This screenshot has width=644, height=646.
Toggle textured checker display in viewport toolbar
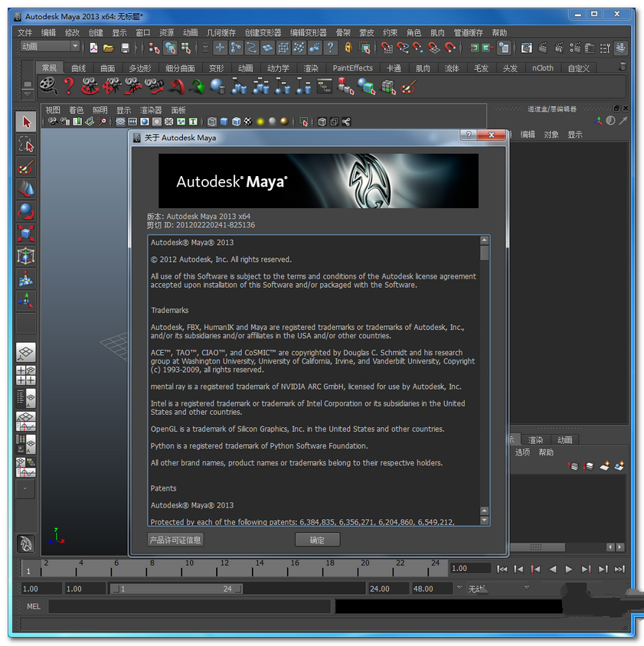[248, 122]
